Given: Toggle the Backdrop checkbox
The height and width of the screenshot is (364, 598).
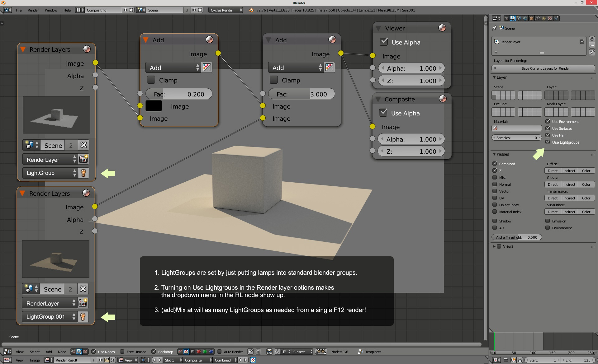Looking at the screenshot, I should [x=154, y=352].
